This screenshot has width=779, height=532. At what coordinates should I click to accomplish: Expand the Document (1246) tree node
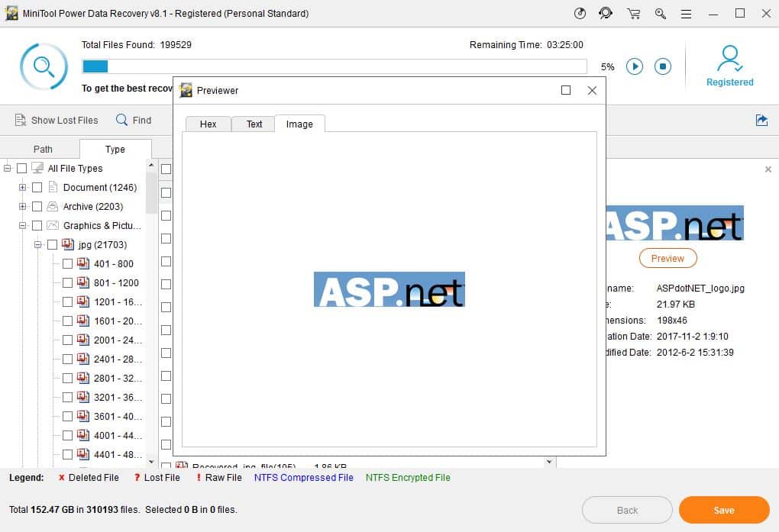[22, 187]
